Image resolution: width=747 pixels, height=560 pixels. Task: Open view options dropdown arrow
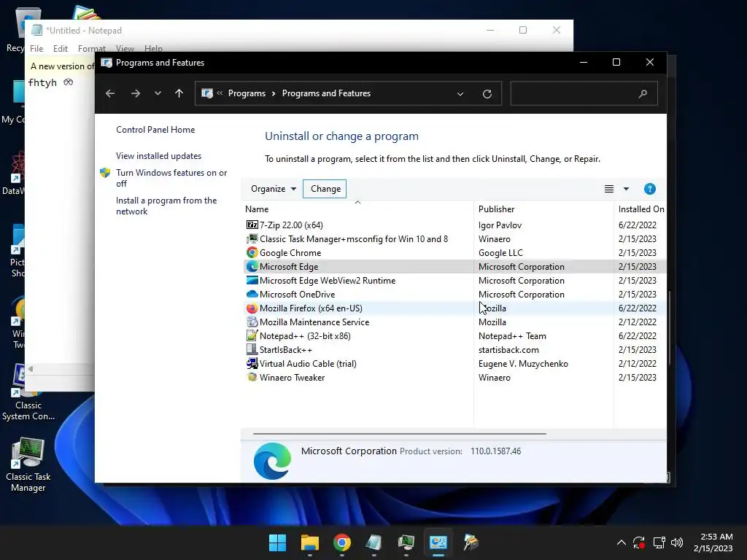coord(626,189)
